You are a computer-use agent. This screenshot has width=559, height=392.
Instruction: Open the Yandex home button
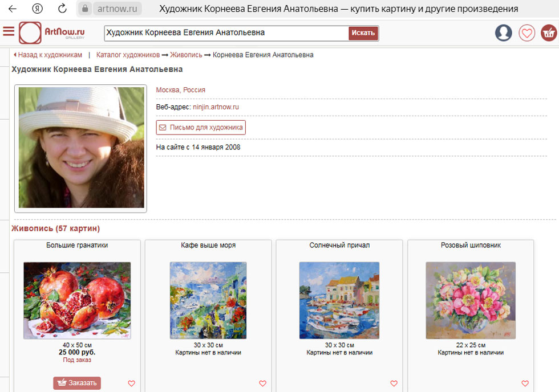(x=38, y=9)
